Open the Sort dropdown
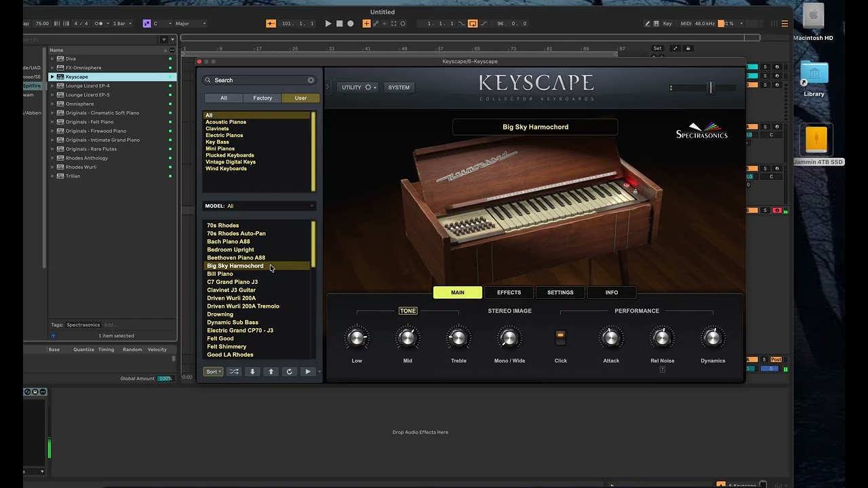Image resolution: width=868 pixels, height=488 pixels. (214, 371)
